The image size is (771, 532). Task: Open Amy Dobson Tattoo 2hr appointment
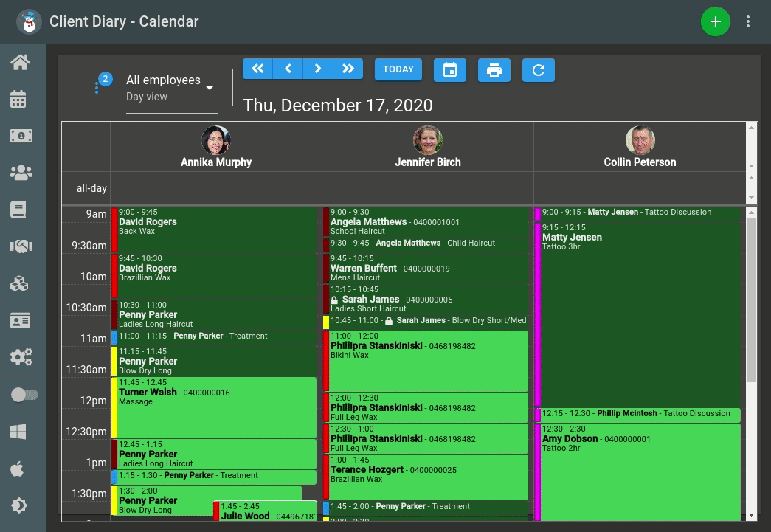click(637, 472)
